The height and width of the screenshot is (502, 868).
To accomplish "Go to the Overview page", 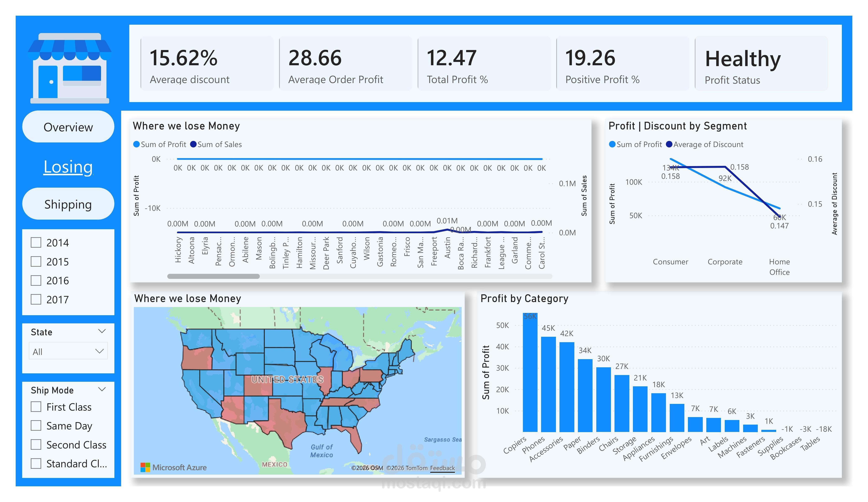I will click(x=68, y=127).
